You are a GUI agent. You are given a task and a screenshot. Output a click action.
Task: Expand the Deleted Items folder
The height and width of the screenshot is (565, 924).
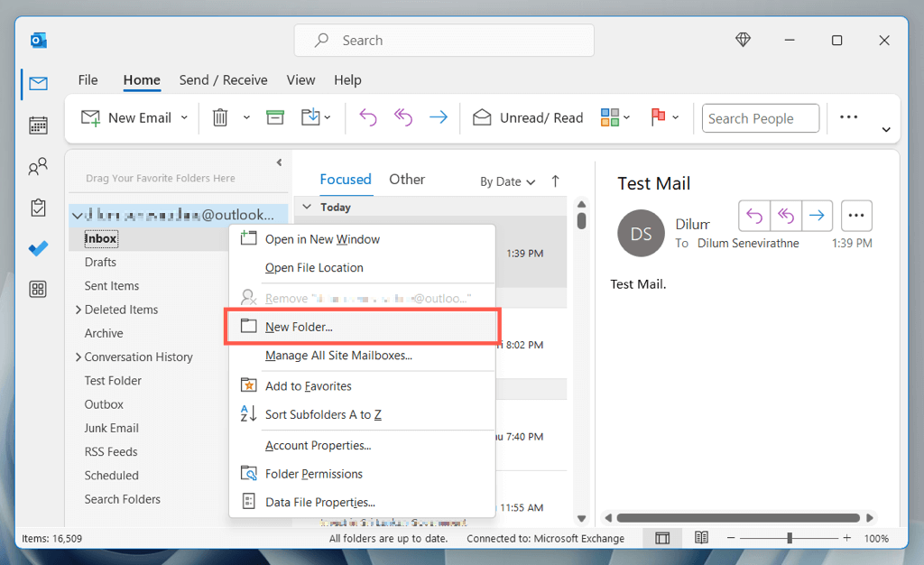pos(78,309)
